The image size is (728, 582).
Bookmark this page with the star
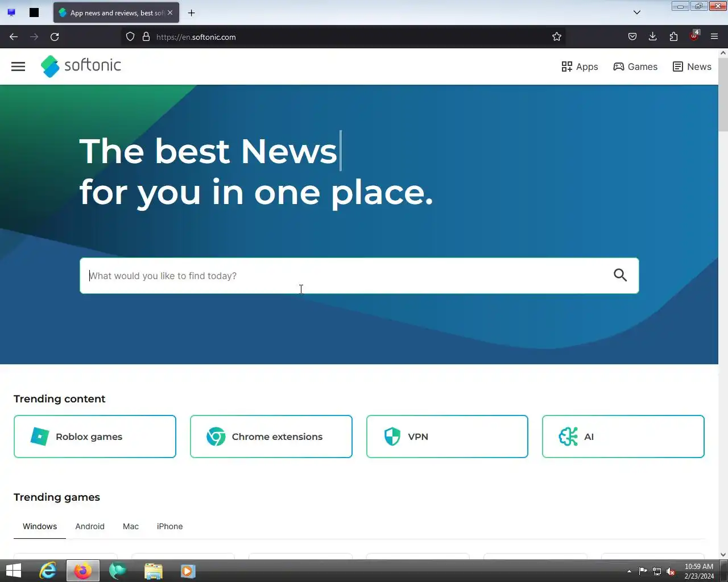coord(557,37)
